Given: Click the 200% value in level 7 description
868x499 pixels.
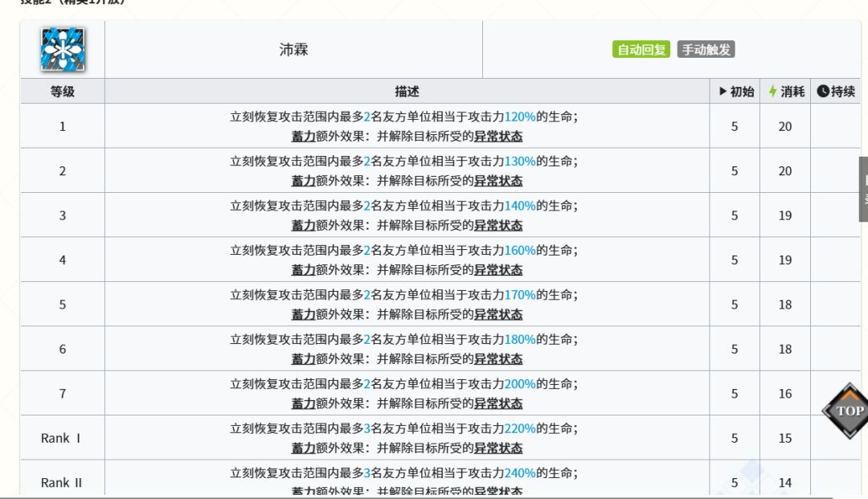Looking at the screenshot, I should pyautogui.click(x=520, y=384).
